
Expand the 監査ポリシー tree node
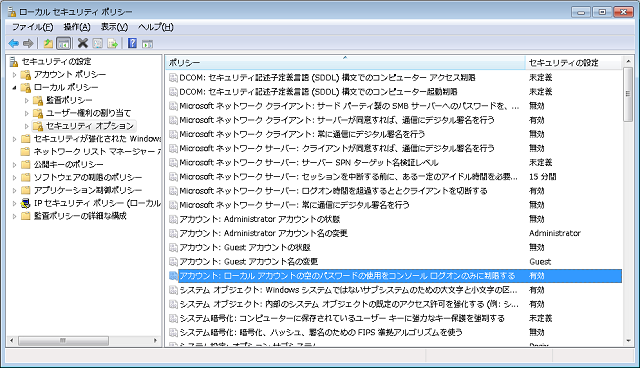27,100
